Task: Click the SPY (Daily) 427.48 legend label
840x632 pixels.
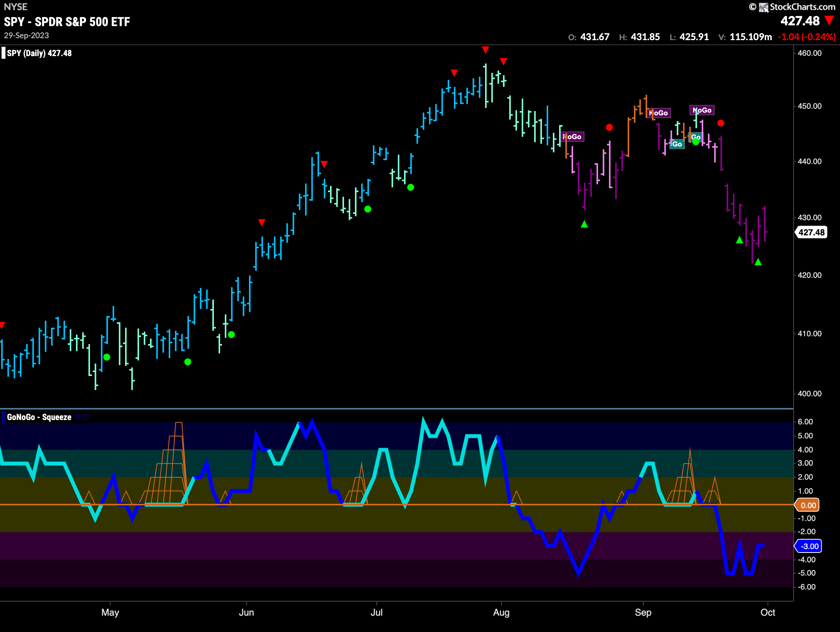Action: click(x=39, y=53)
